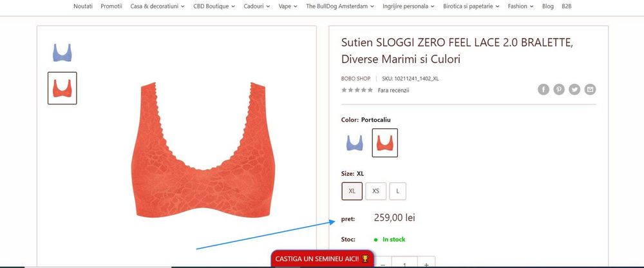Viewport: 644px width, 268px height.
Task: Select the orange bralette thumbnail
Action: click(x=62, y=88)
